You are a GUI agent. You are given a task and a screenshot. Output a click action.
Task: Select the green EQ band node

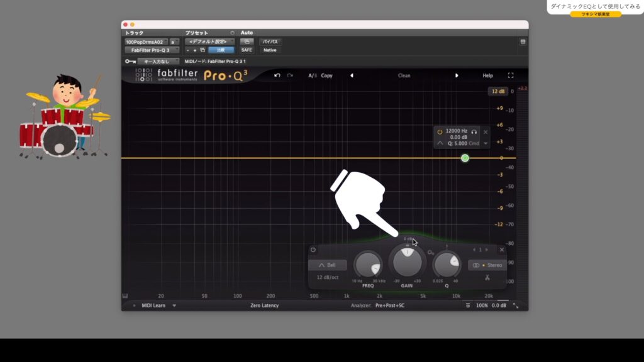(465, 158)
